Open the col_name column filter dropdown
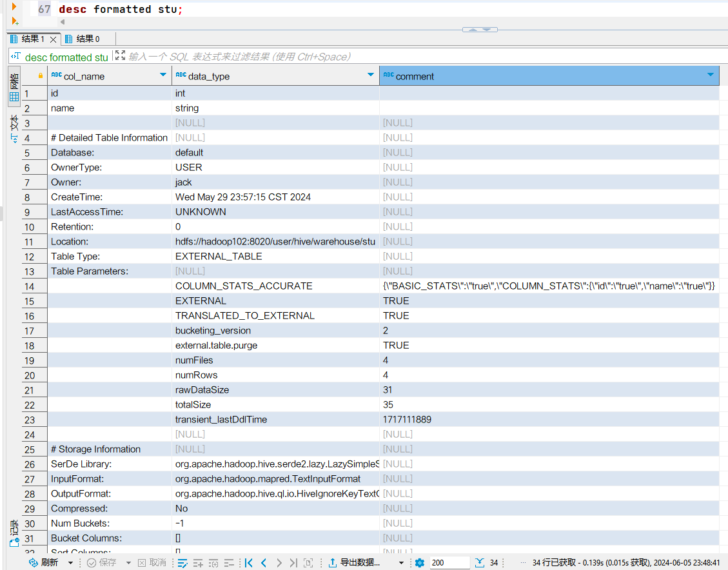The width and height of the screenshot is (728, 570). tap(163, 75)
